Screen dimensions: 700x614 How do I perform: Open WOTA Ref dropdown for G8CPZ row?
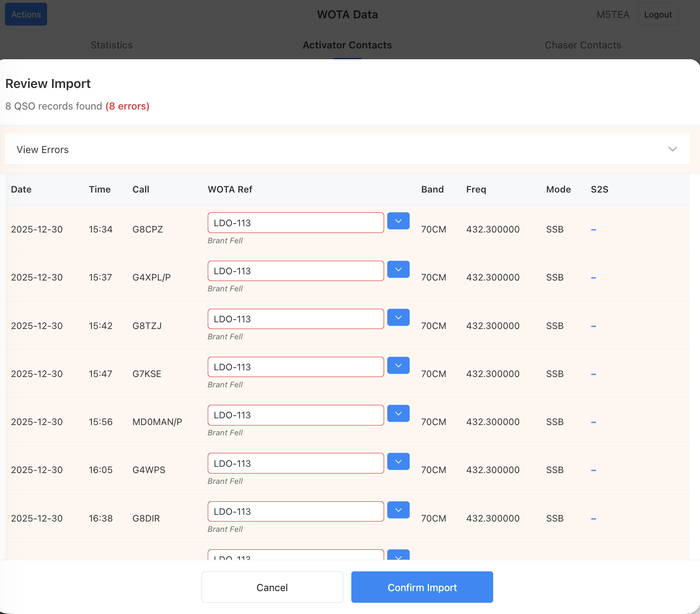[x=398, y=221]
